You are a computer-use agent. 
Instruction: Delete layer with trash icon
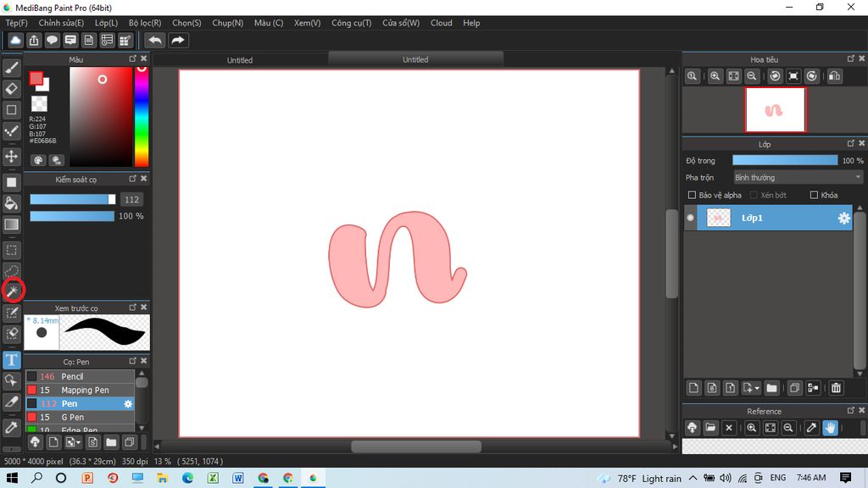pyautogui.click(x=836, y=388)
